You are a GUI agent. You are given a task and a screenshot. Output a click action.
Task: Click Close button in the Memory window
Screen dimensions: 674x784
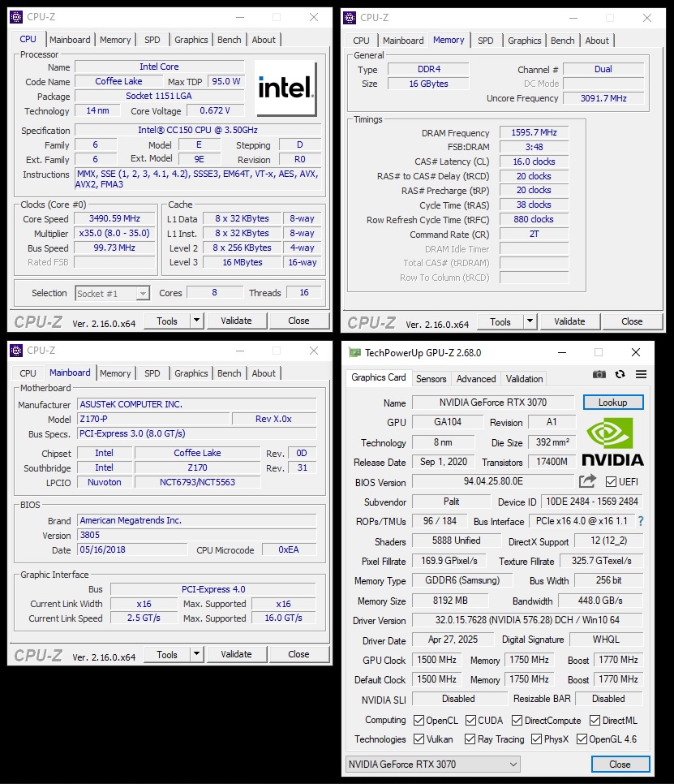click(x=632, y=321)
